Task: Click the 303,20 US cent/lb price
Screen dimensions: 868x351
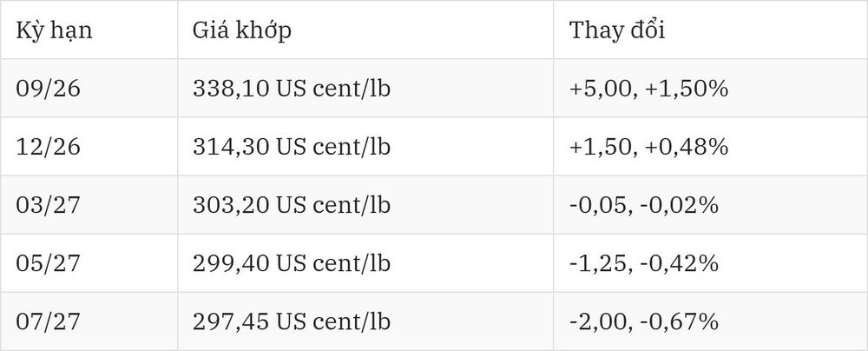Action: point(292,205)
